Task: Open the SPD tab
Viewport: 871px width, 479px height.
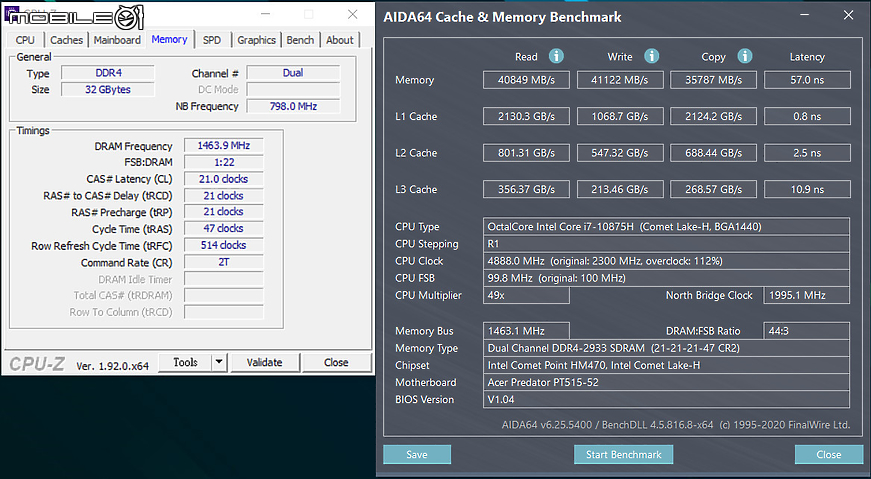Action: pos(212,40)
